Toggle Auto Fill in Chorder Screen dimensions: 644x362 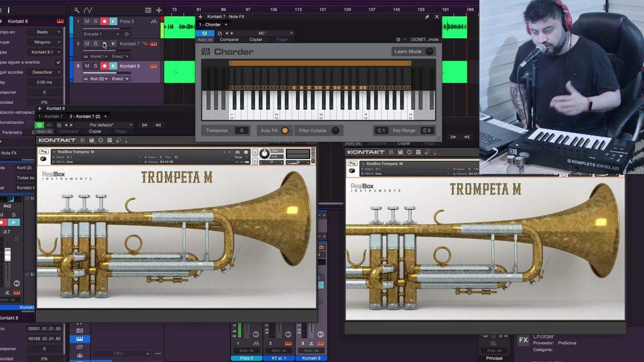pyautogui.click(x=285, y=131)
